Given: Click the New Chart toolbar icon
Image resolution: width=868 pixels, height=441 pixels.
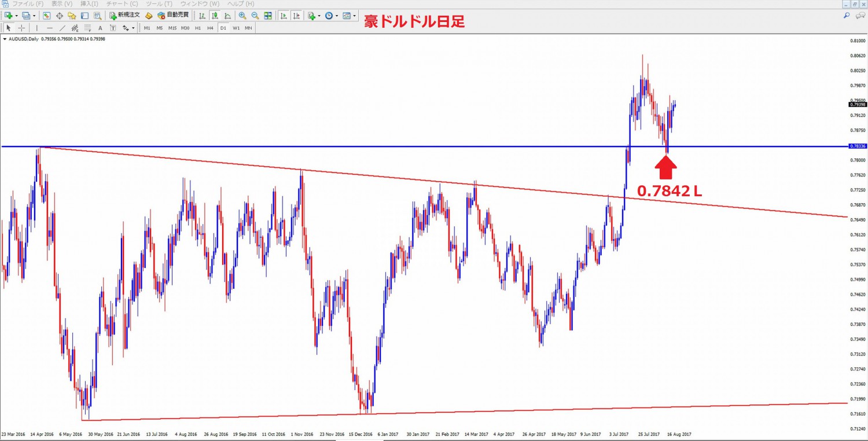Looking at the screenshot, I should pos(8,16).
